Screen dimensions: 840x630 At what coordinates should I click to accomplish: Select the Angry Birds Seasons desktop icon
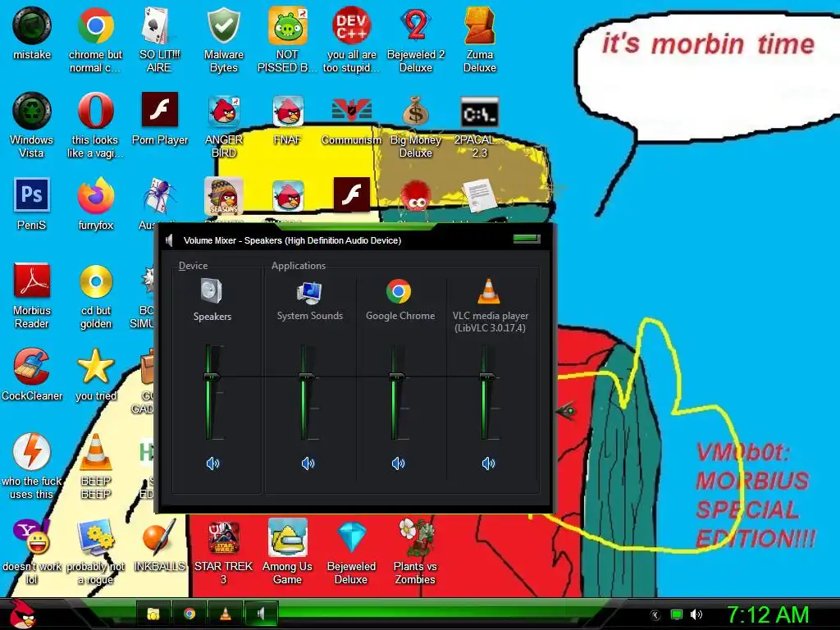[223, 196]
